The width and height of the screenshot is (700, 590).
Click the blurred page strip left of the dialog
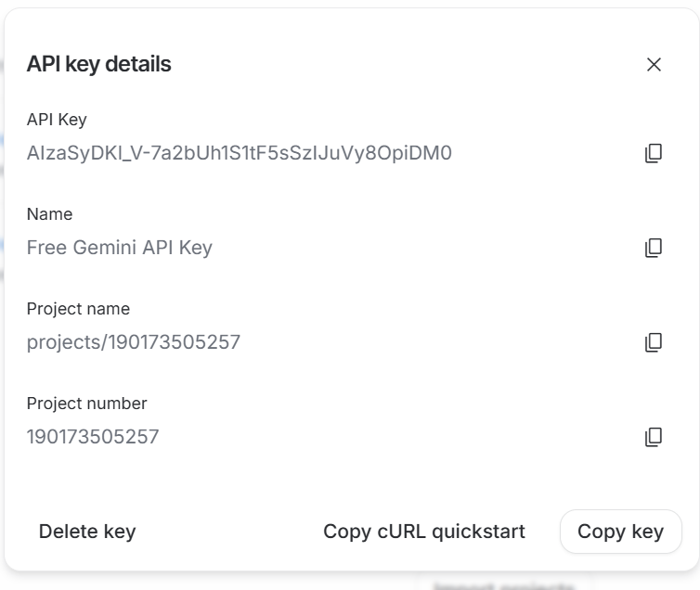tap(2, 278)
